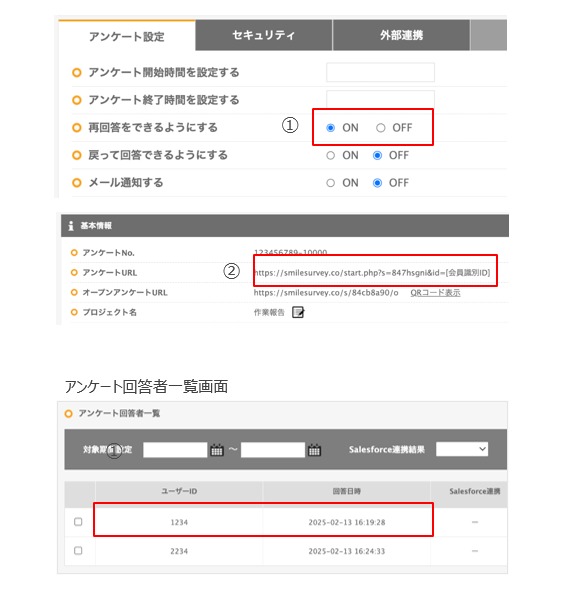This screenshot has width=571, height=589.
Task: Open the アンケート設定 tab
Action: pos(127,36)
